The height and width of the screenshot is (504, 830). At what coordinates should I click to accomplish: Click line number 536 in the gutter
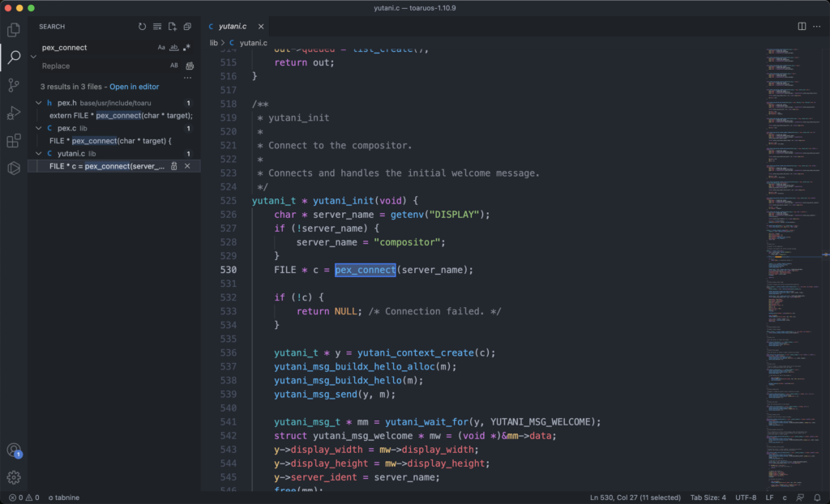(228, 352)
